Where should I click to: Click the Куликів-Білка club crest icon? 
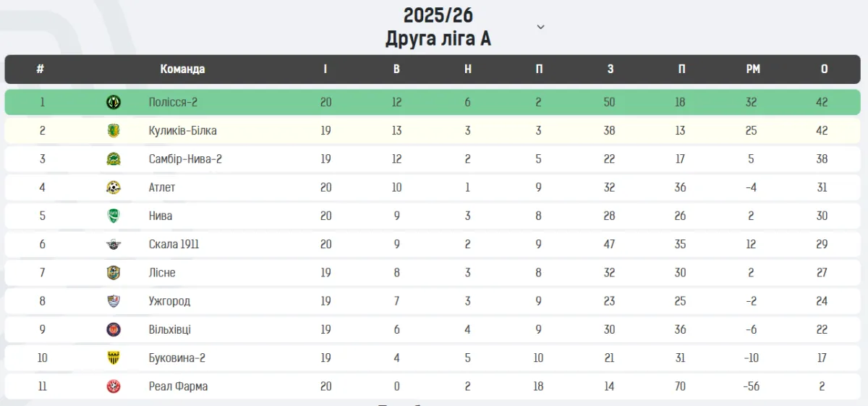pyautogui.click(x=114, y=130)
